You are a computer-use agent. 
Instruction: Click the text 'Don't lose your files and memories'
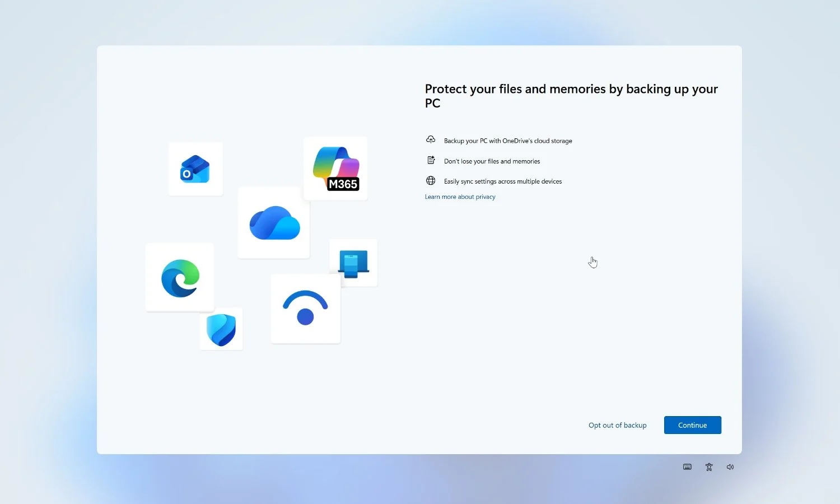(x=492, y=161)
